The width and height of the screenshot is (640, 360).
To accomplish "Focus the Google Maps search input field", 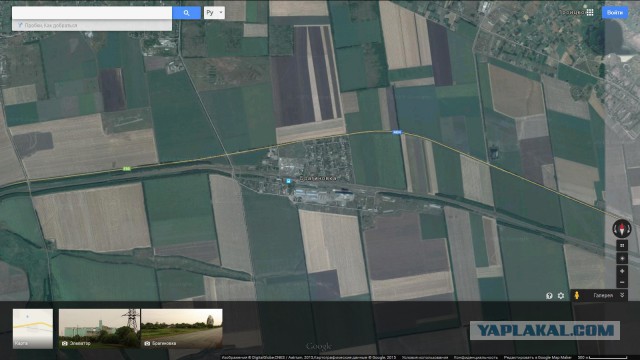I will [92, 13].
